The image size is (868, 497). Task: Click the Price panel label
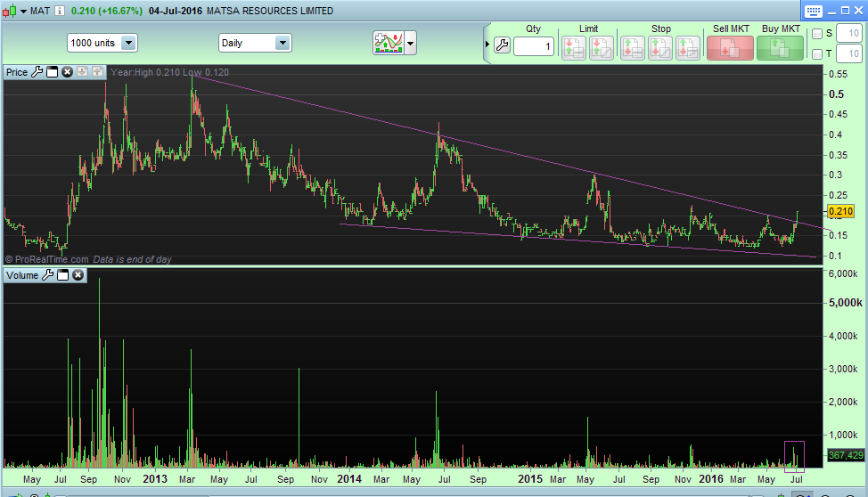click(17, 72)
